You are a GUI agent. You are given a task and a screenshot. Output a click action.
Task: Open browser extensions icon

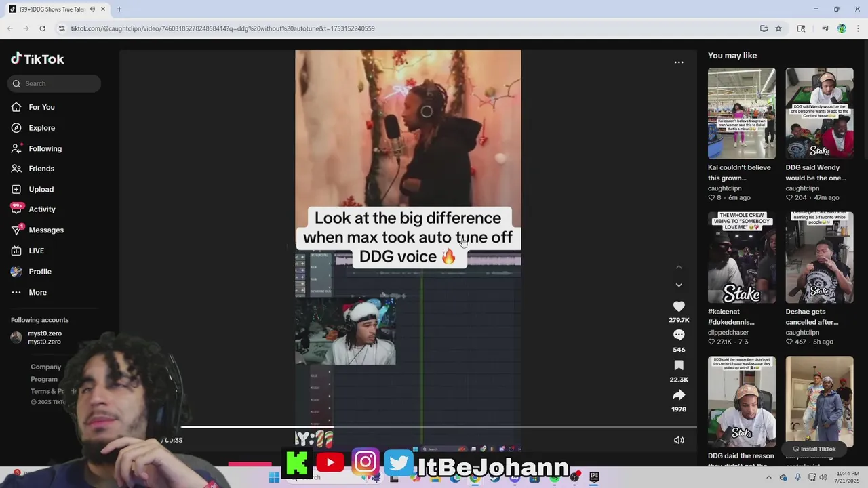pyautogui.click(x=801, y=28)
